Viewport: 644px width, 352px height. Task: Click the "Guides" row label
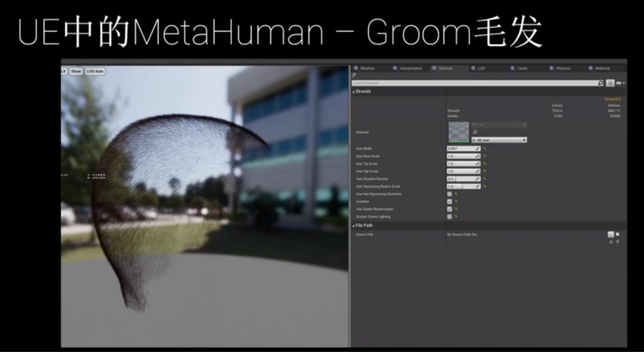[453, 116]
